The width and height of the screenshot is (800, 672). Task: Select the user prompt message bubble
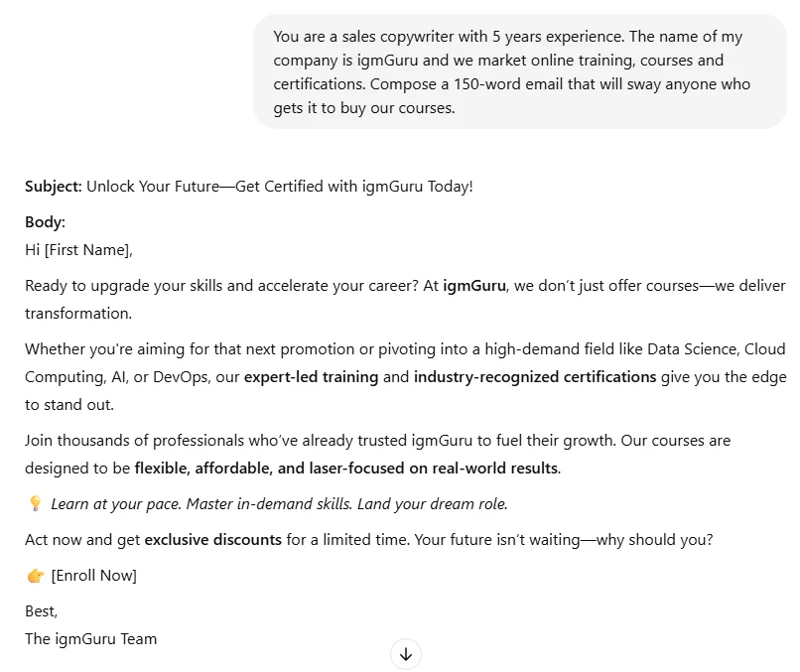520,71
